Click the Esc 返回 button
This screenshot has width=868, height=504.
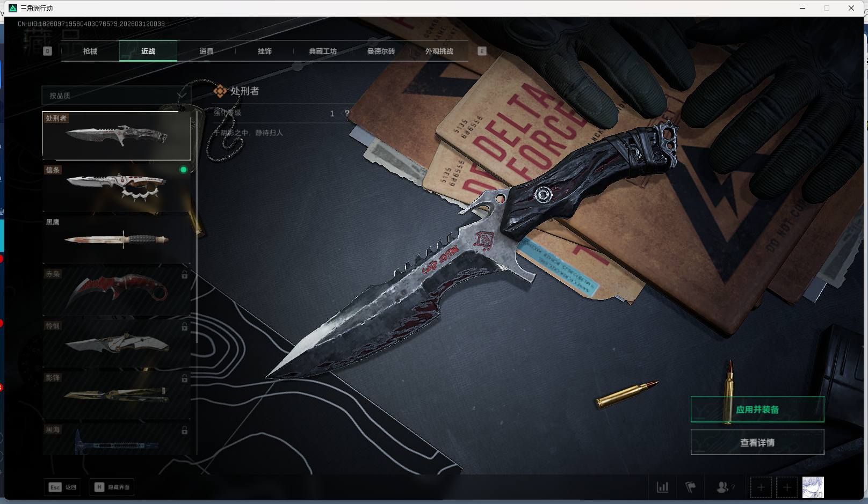tap(63, 487)
